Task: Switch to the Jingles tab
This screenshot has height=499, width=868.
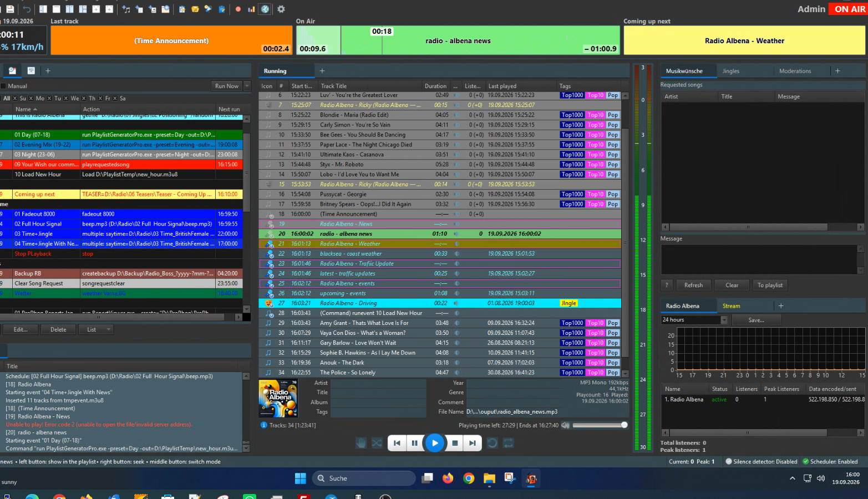Action: click(730, 71)
